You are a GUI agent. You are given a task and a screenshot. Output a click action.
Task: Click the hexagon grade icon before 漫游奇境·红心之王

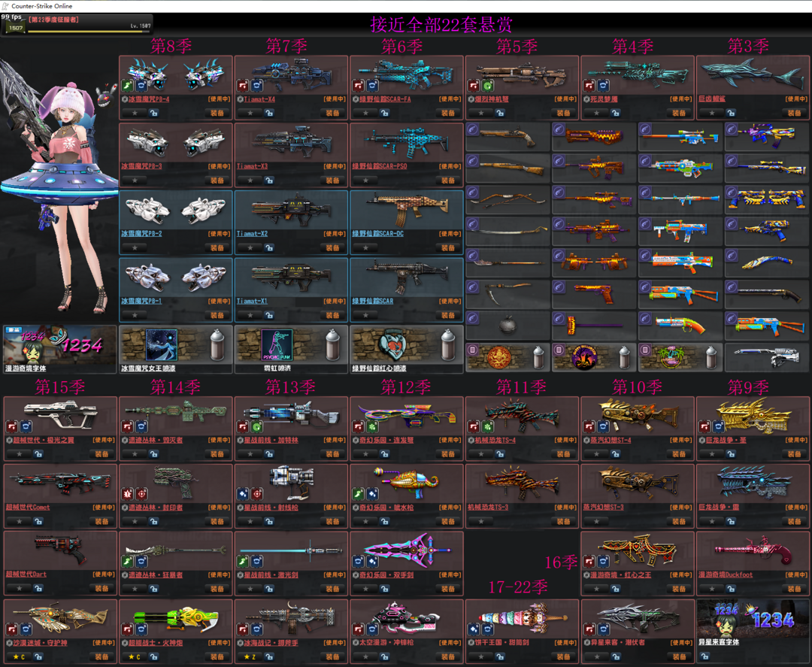pyautogui.click(x=586, y=575)
